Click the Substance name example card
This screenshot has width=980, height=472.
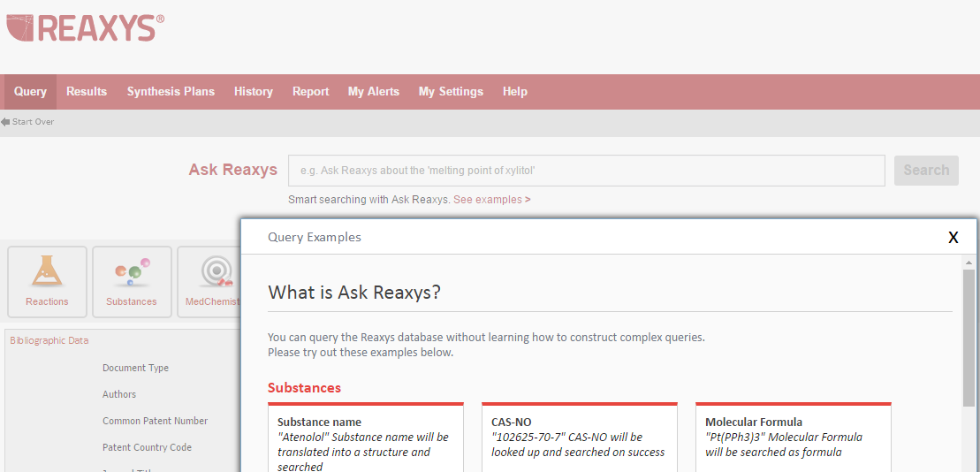(x=366, y=438)
